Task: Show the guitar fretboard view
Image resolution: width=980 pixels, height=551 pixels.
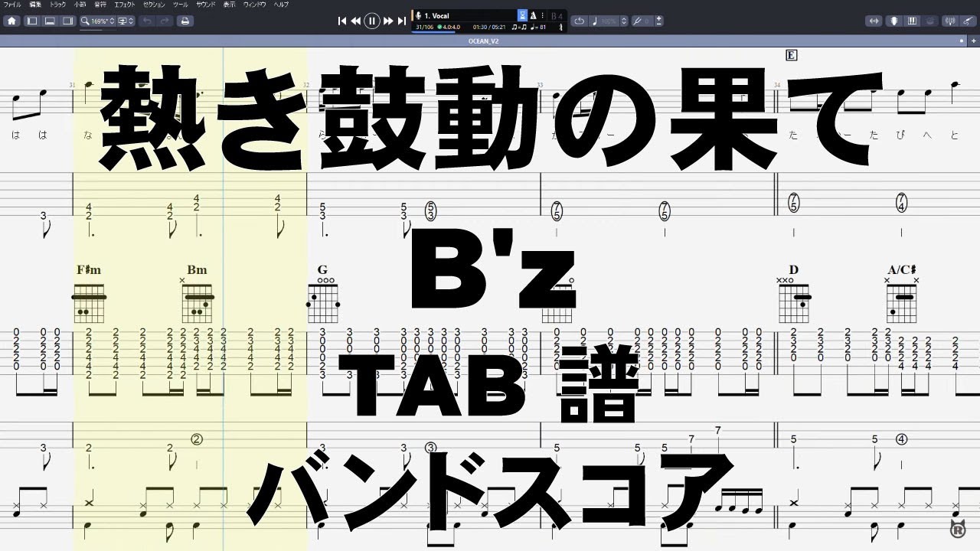Action: (x=894, y=21)
